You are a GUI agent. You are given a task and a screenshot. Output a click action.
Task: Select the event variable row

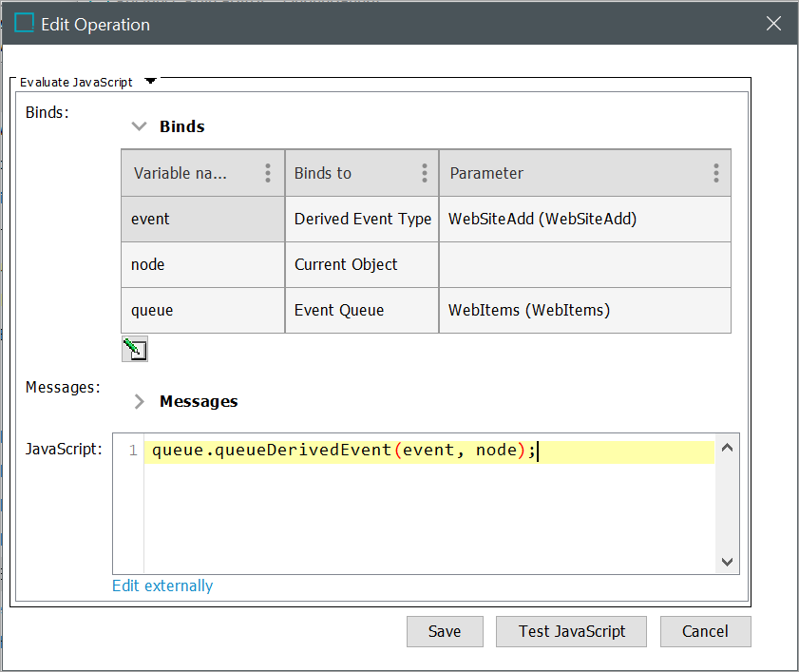pos(202,219)
